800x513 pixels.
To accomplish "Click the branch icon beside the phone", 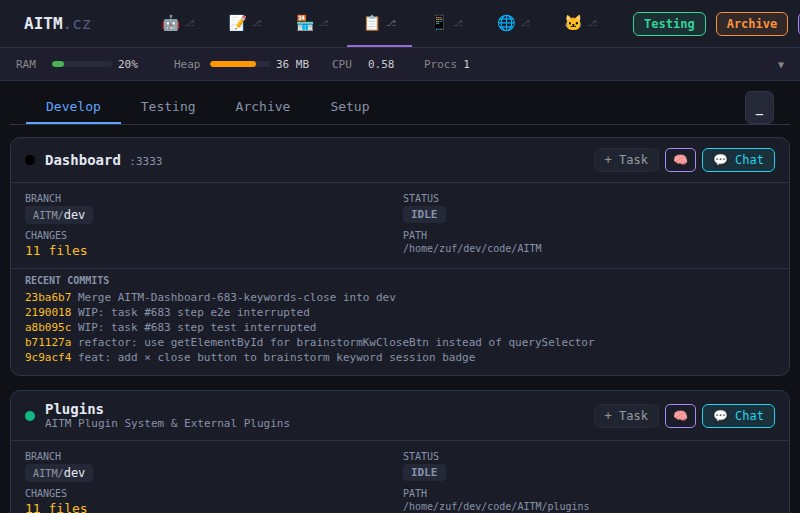I will click(458, 23).
